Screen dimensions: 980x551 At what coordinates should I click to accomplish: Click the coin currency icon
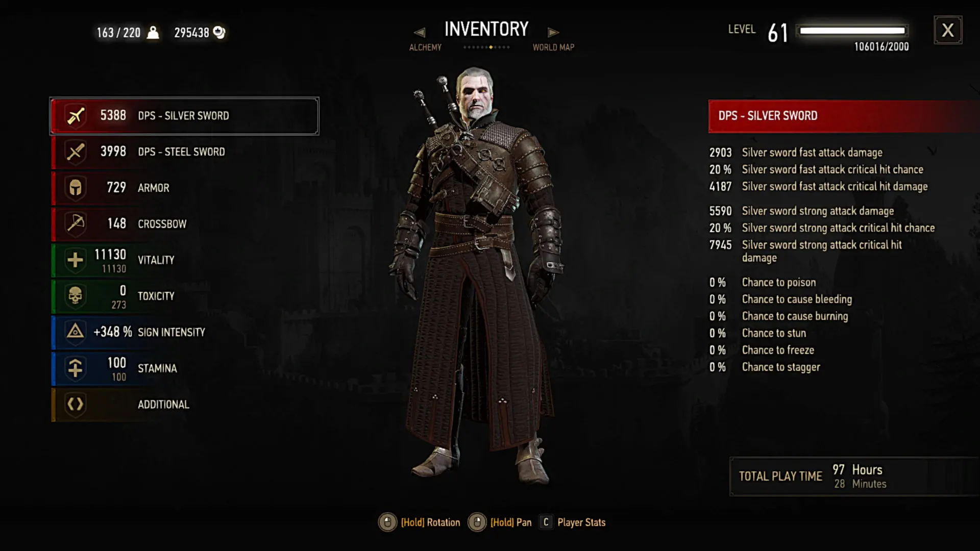pos(219,33)
